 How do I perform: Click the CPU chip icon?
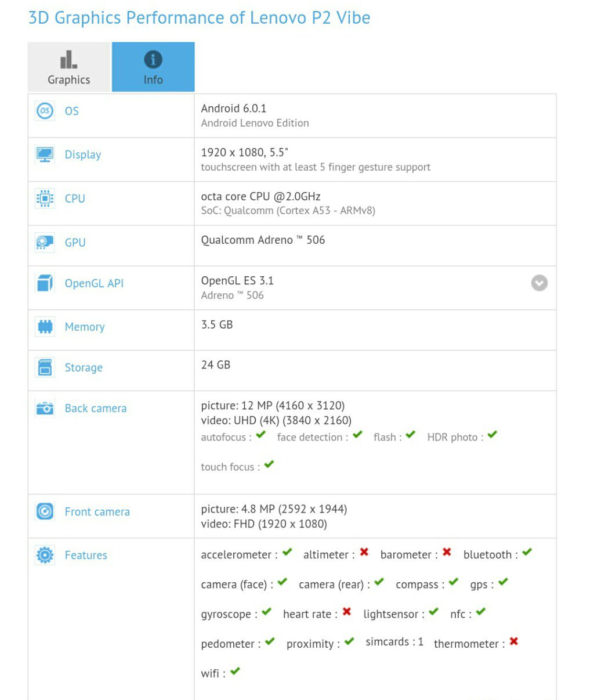pos(45,199)
